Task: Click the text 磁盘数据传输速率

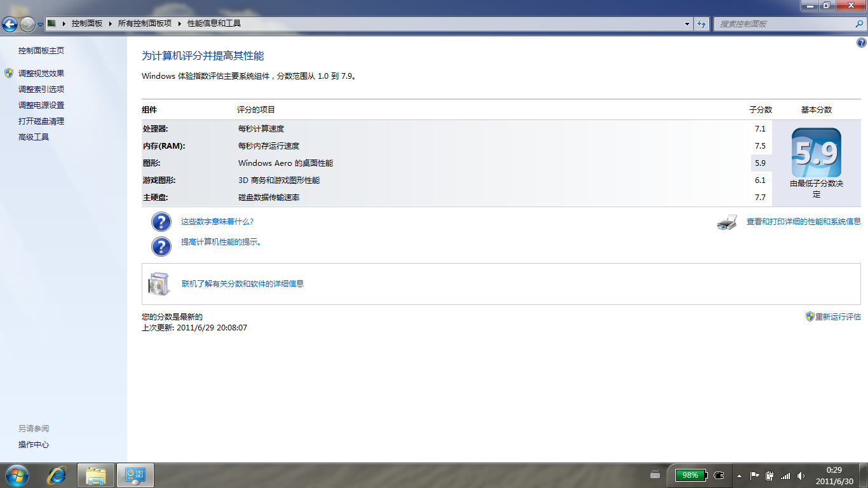Action: (x=269, y=198)
